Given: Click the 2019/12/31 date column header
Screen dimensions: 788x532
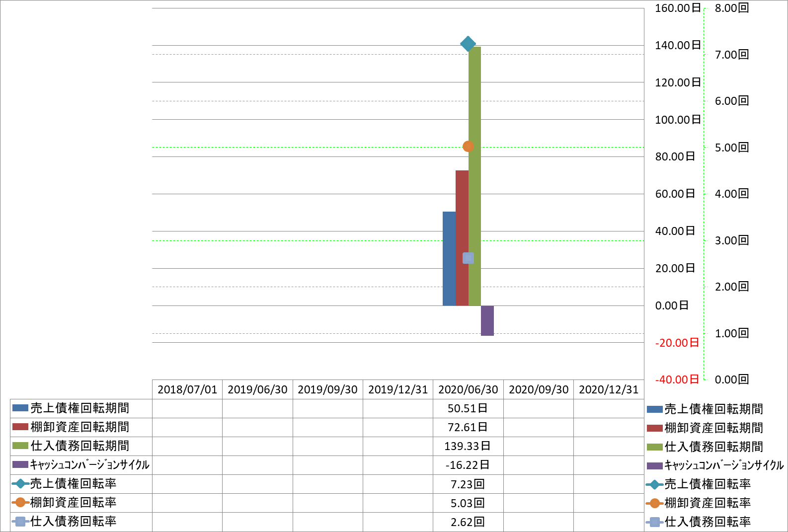Looking at the screenshot, I should tap(398, 389).
